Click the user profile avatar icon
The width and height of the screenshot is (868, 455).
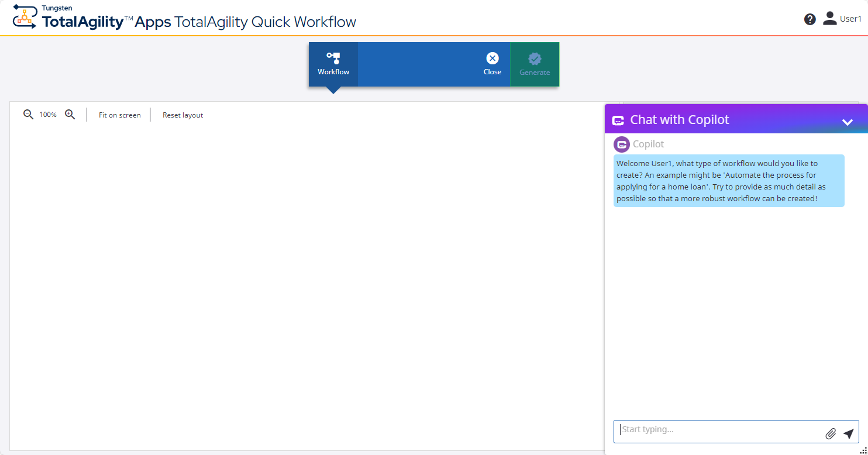[x=829, y=19]
